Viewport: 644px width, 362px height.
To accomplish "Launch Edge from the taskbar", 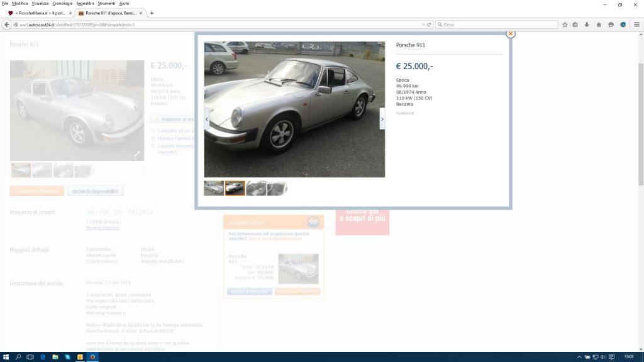I will (x=43, y=357).
